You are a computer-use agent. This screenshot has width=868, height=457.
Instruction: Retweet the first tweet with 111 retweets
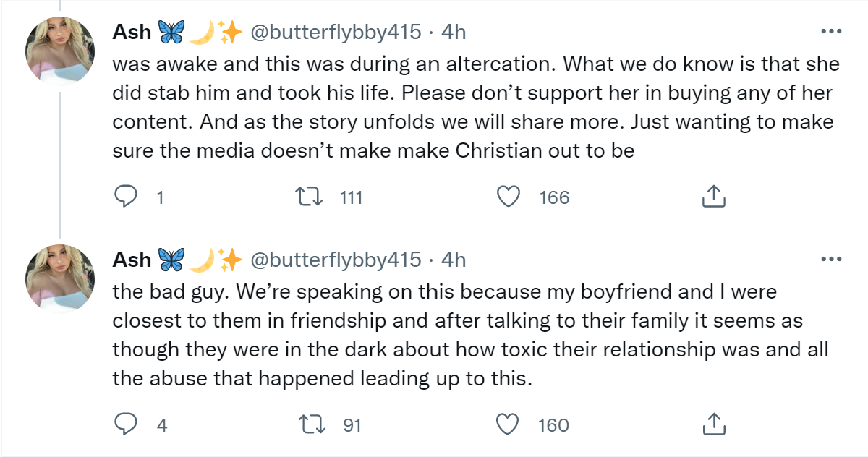click(x=310, y=197)
